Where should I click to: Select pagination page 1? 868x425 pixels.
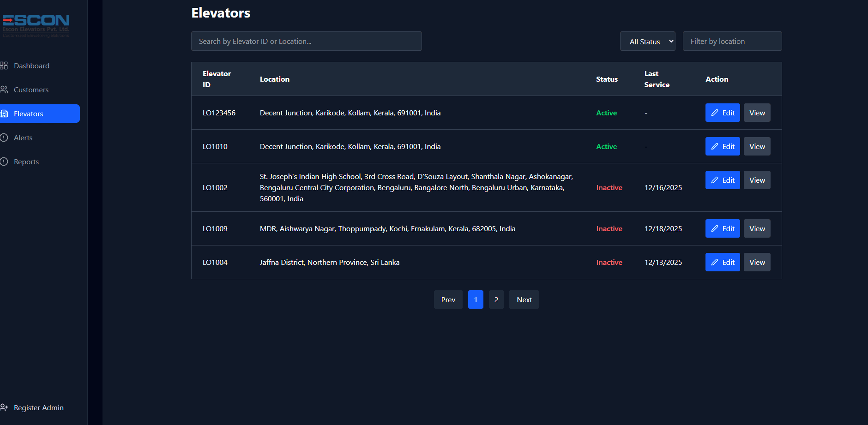tap(476, 299)
